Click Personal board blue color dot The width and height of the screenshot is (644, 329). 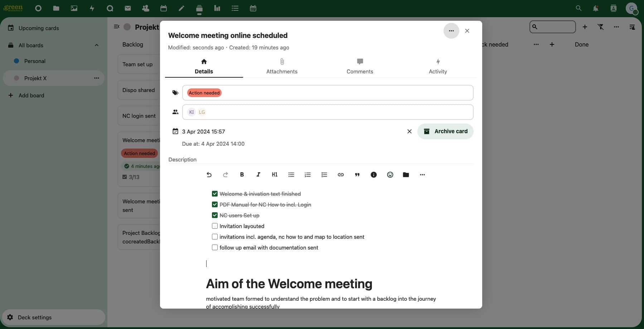16,61
